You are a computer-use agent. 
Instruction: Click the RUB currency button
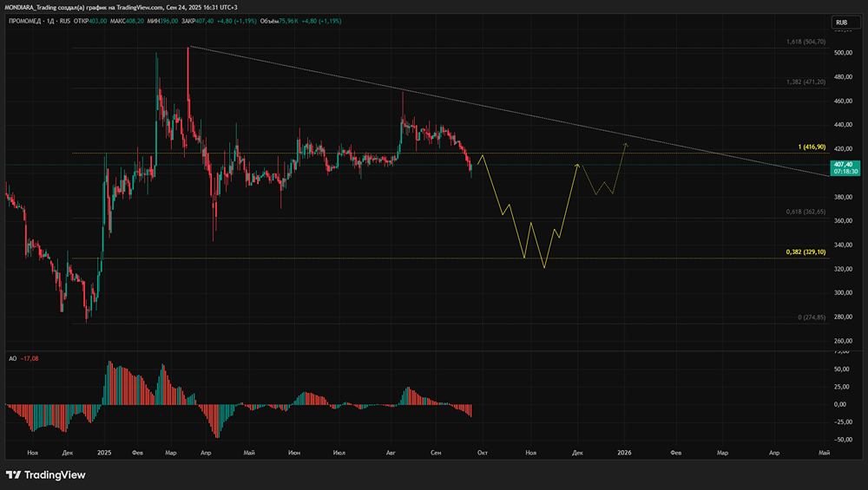tap(845, 23)
